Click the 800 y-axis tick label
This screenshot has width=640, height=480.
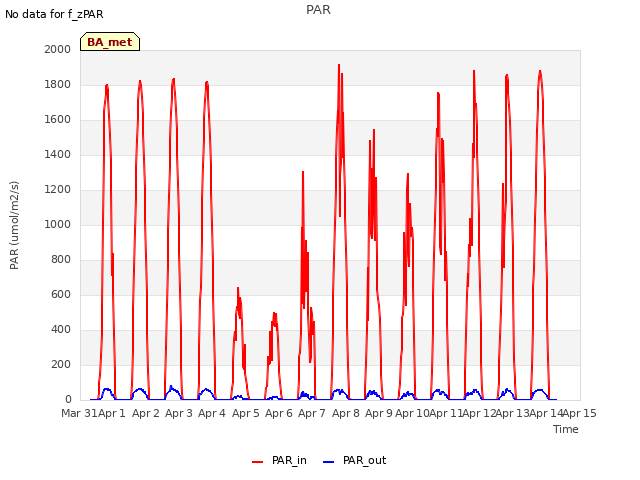(61, 260)
